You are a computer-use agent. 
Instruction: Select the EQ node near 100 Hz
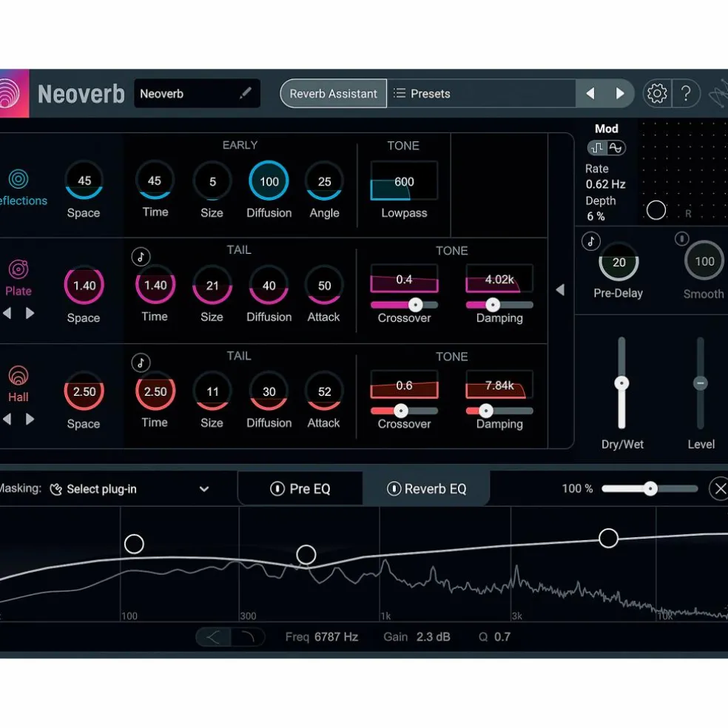134,544
